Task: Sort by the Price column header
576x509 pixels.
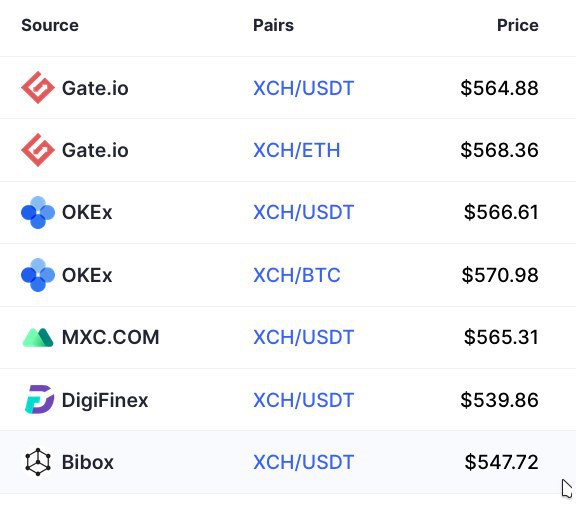Action: pyautogui.click(x=518, y=25)
